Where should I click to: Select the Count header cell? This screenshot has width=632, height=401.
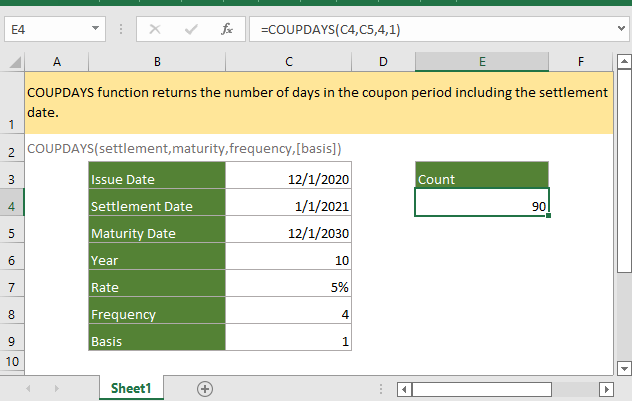[x=482, y=179]
